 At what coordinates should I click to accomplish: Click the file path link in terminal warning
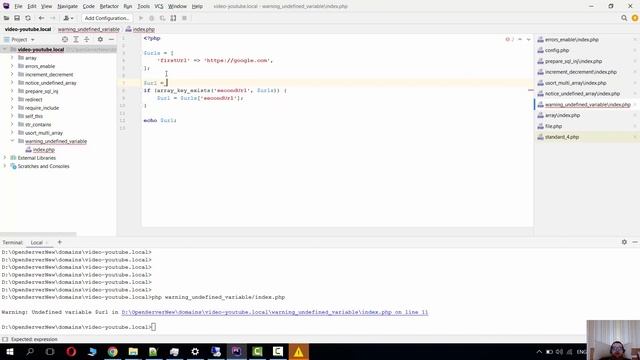click(x=275, y=312)
